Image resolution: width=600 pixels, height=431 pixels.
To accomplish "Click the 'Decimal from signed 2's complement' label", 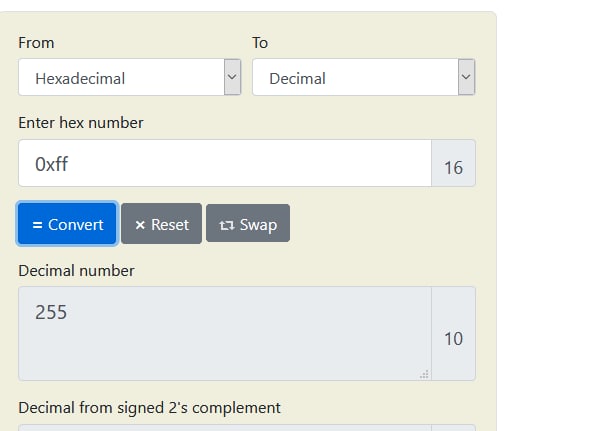I will pyautogui.click(x=149, y=408).
